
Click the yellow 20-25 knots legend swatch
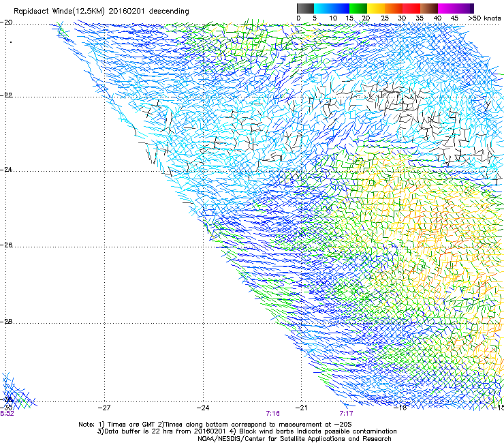pos(376,8)
